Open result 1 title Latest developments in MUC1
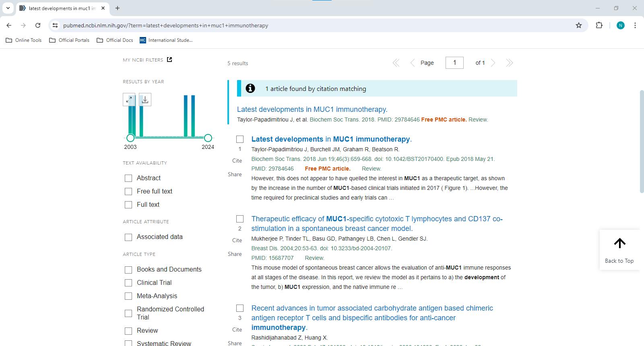 (x=331, y=139)
